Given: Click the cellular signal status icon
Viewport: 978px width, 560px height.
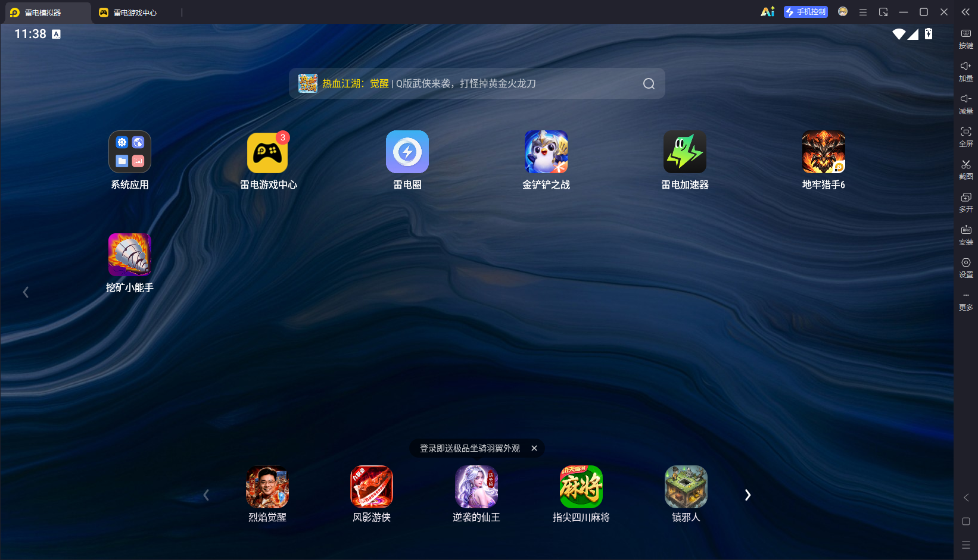Looking at the screenshot, I should pos(913,34).
